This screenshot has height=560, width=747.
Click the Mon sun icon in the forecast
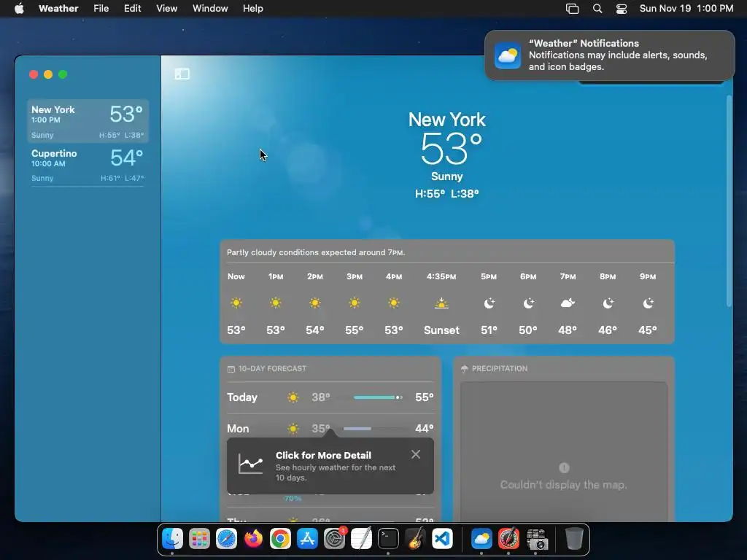pyautogui.click(x=293, y=429)
